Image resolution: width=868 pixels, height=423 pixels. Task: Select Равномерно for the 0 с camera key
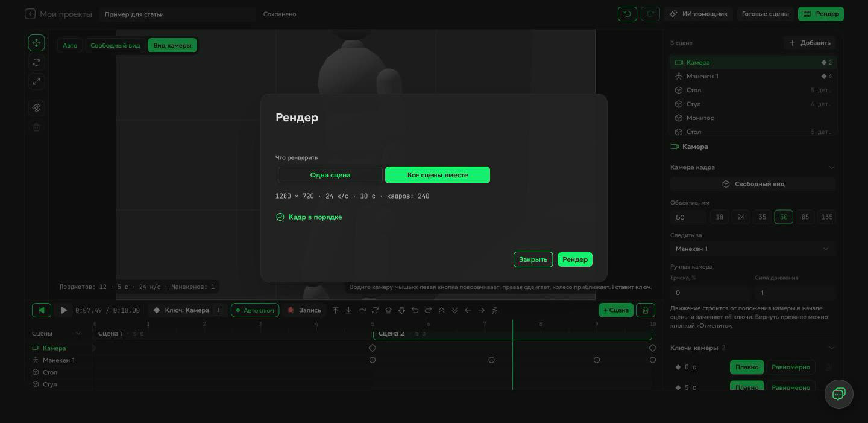(791, 367)
